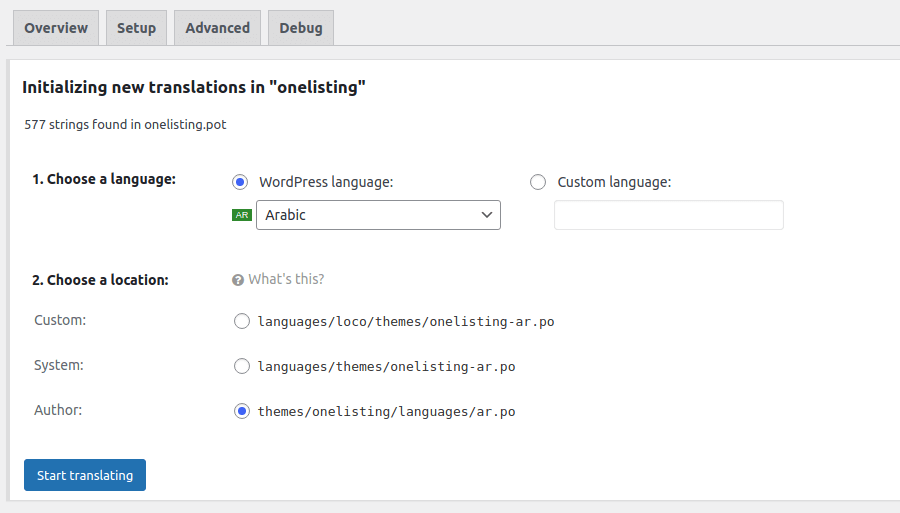Click the themes/onelisting/languages/ar.po path label
The height and width of the screenshot is (513, 900).
pos(386,411)
